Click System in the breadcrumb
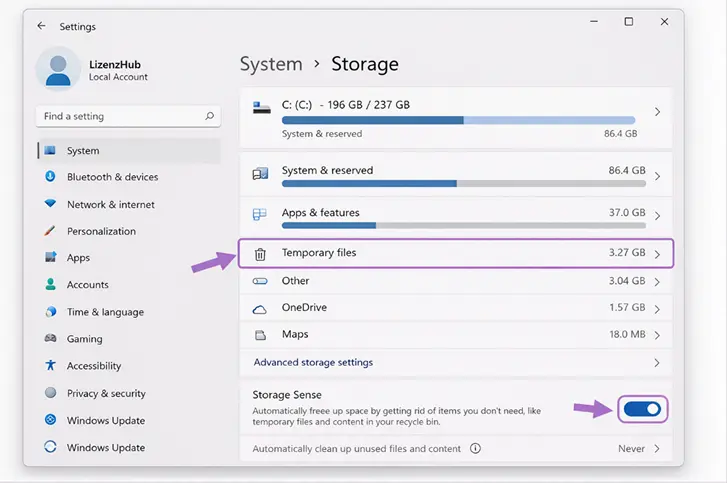727x483 pixels. 271,64
